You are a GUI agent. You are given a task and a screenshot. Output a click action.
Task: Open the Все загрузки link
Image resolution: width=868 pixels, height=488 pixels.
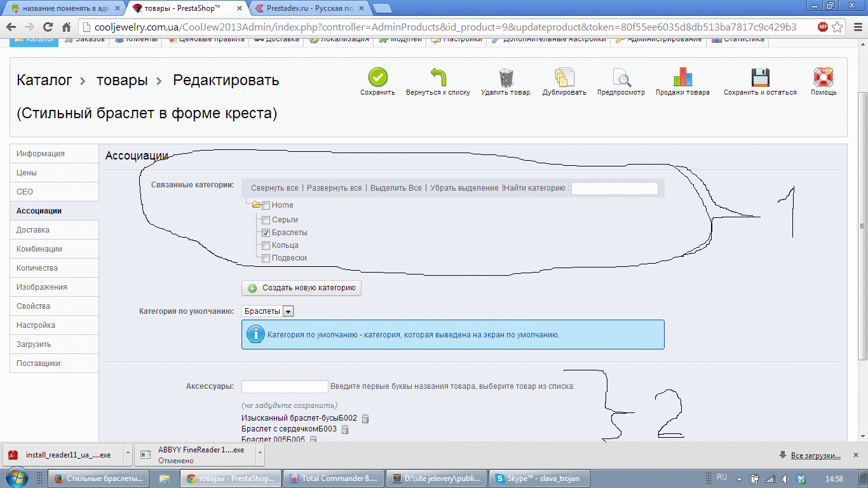pos(815,456)
